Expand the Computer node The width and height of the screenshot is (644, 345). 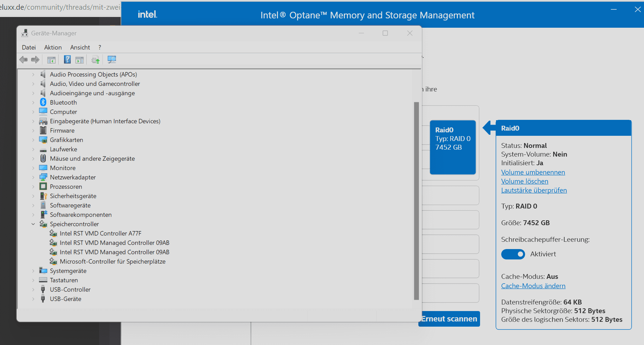point(33,112)
